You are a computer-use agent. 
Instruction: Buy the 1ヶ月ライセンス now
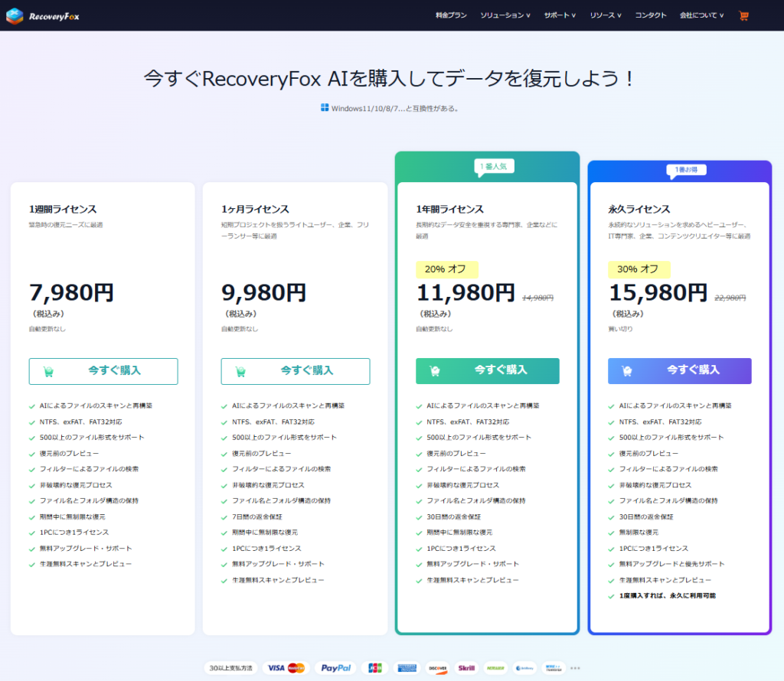point(296,371)
